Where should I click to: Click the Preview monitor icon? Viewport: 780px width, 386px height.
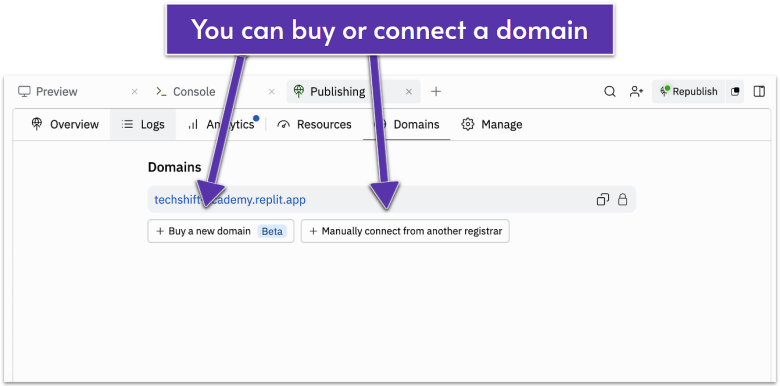pyautogui.click(x=24, y=92)
